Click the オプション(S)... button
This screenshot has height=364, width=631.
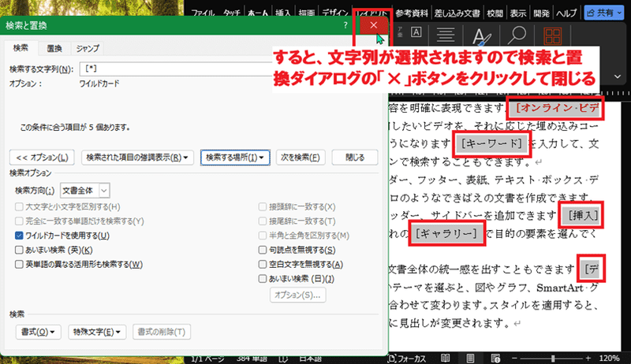click(x=298, y=295)
